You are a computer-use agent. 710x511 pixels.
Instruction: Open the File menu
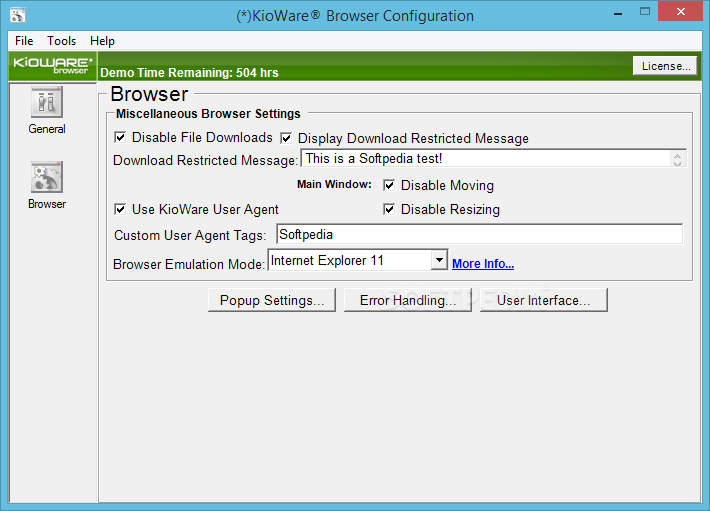coord(24,41)
